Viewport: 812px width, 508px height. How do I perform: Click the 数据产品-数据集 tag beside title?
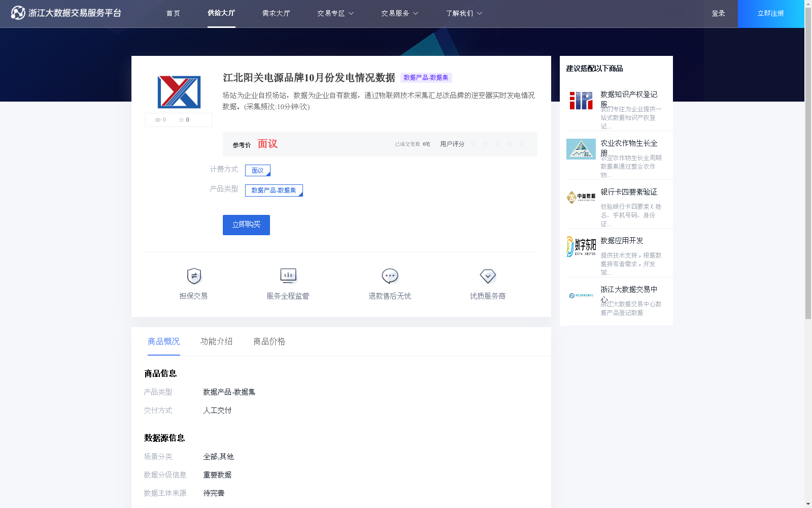tap(426, 78)
